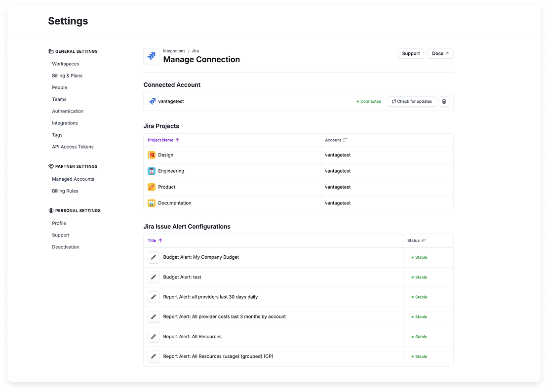Click the Support button in the page header

tap(411, 53)
